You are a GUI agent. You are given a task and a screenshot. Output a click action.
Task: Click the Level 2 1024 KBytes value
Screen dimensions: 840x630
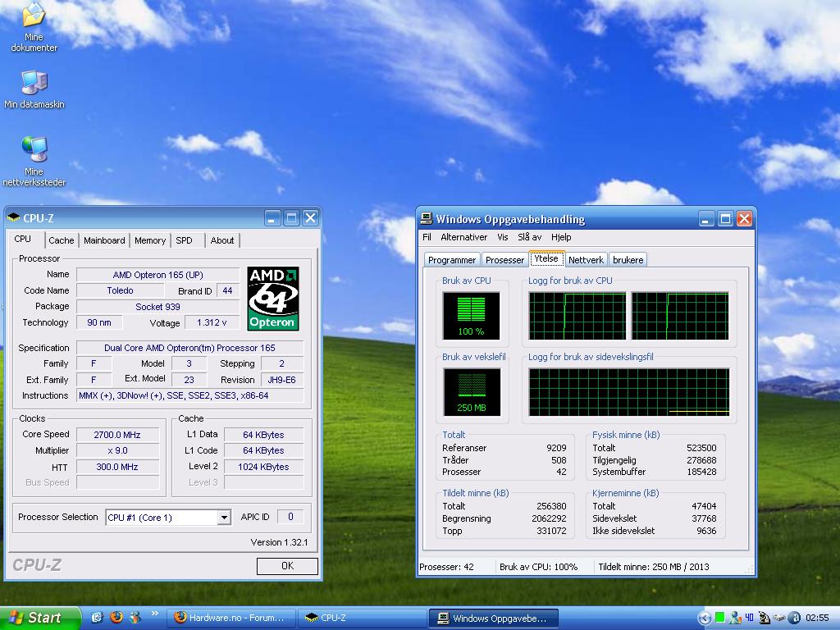(x=263, y=467)
